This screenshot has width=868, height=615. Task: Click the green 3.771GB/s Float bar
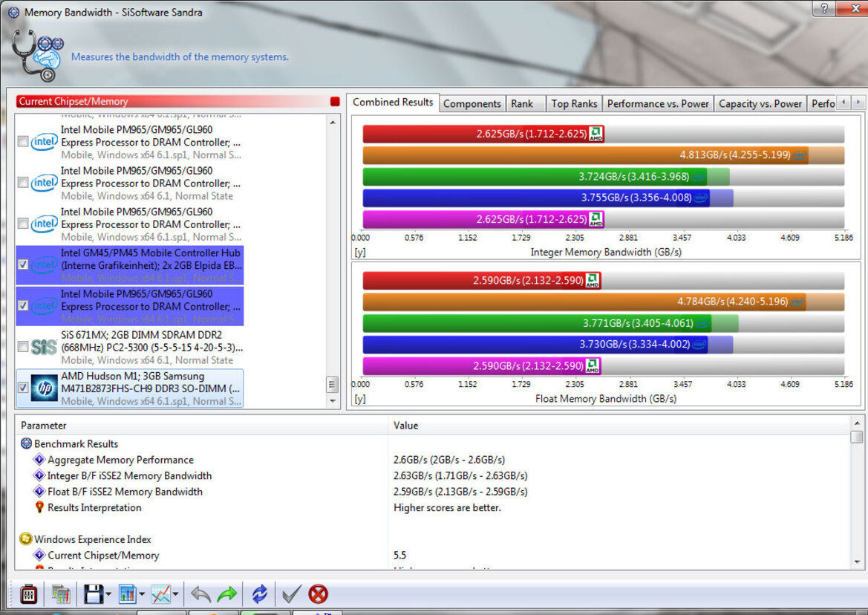coord(537,322)
